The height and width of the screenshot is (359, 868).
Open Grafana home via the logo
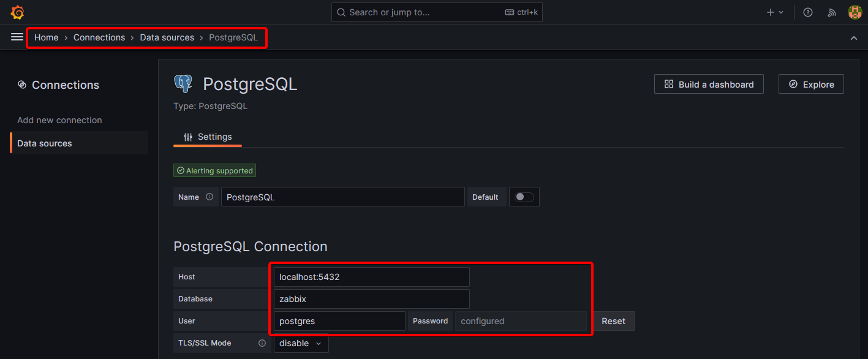[17, 12]
